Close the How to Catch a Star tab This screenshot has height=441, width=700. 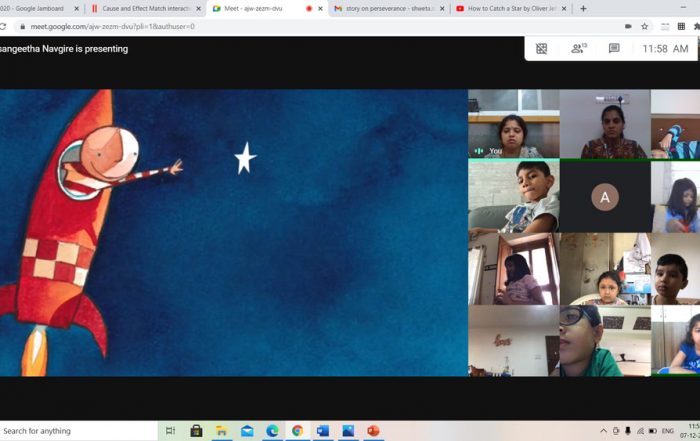(564, 8)
